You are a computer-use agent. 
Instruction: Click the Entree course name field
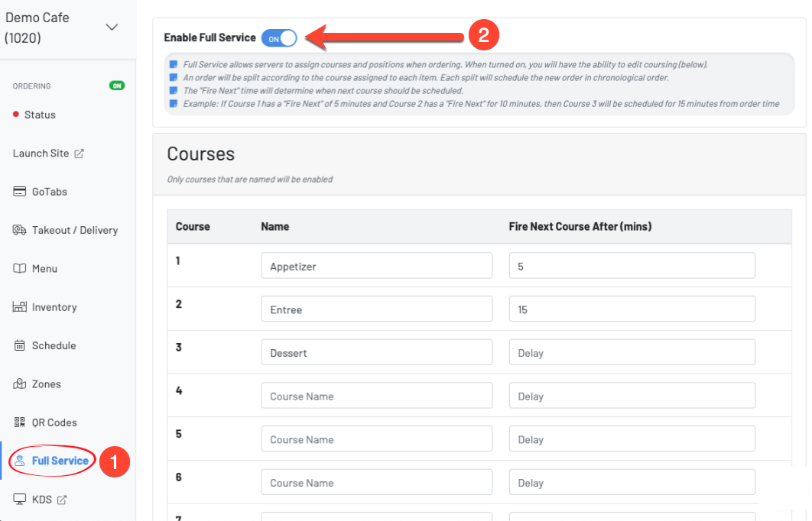[x=376, y=309]
